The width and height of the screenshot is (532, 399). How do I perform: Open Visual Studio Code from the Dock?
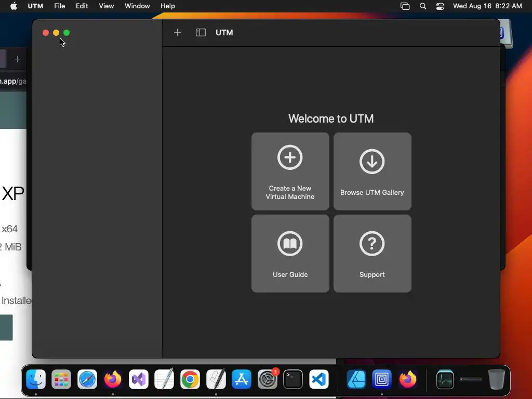[318, 379]
